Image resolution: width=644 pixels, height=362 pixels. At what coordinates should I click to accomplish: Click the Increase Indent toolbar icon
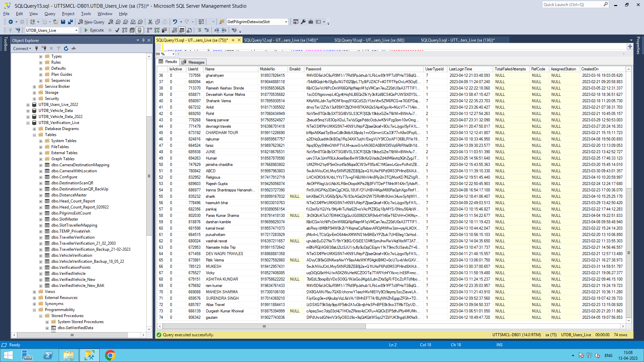[x=224, y=31]
